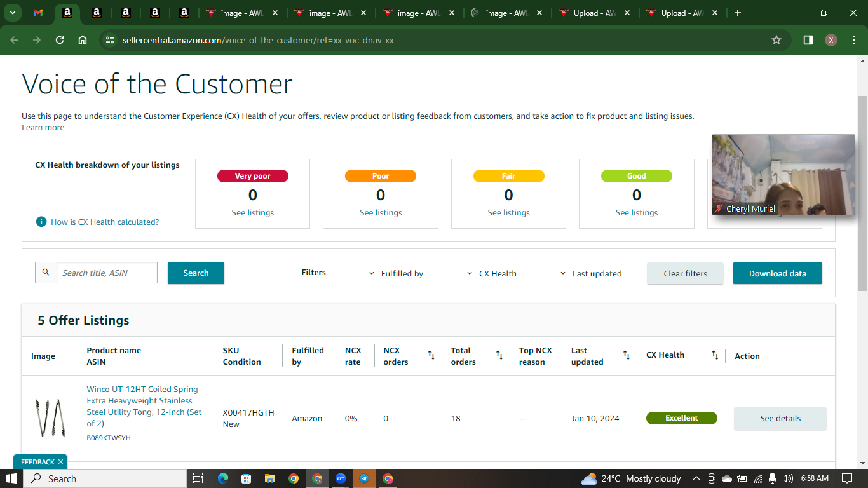See listings under Very poor
868x488 pixels.
point(253,212)
